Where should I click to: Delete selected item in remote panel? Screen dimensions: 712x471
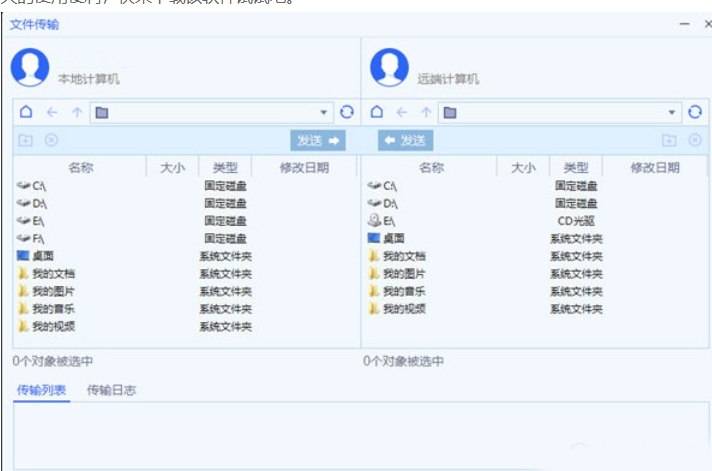(695, 141)
